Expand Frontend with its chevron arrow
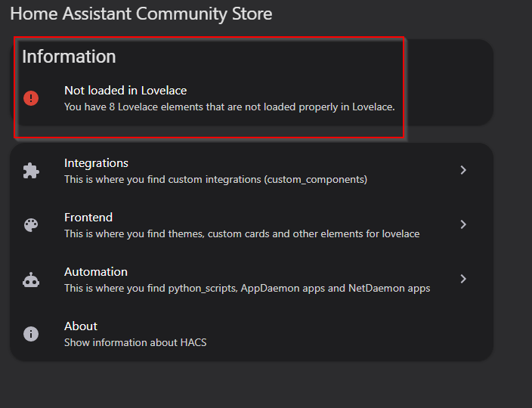 point(463,224)
